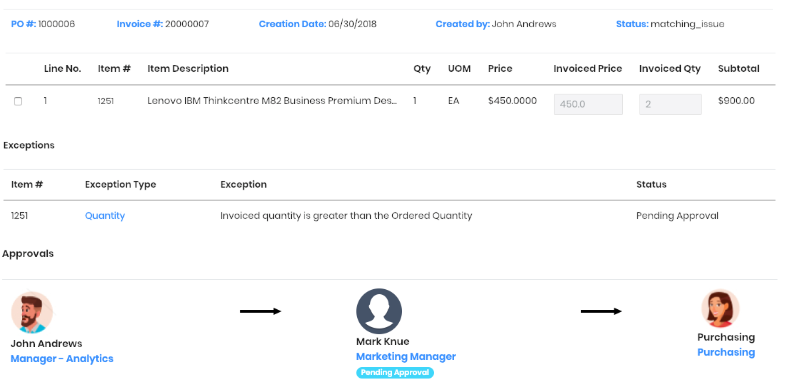Click the Purchasing approver avatar

(720, 308)
